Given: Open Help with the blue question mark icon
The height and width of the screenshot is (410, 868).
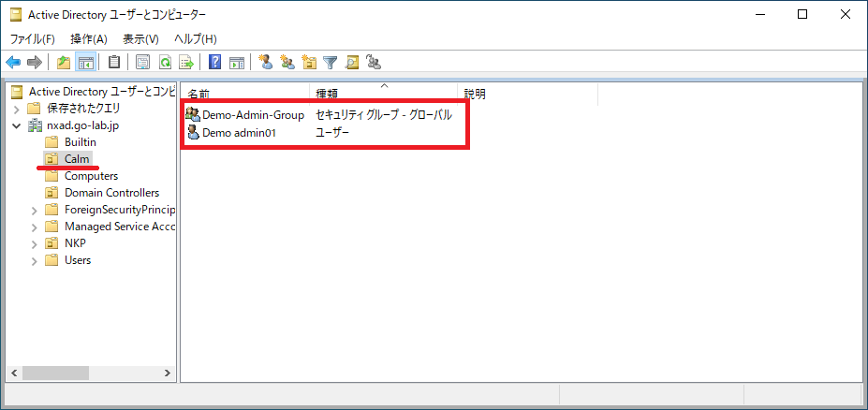Looking at the screenshot, I should tap(214, 63).
